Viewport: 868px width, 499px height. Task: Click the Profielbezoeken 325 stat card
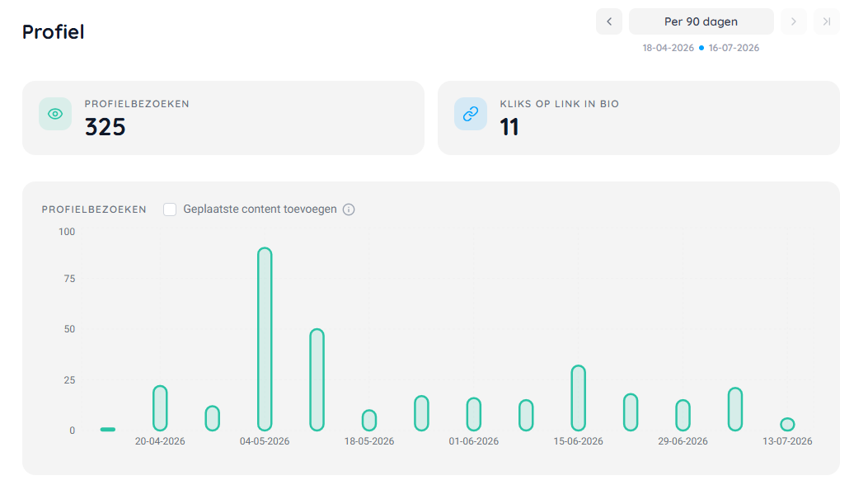pyautogui.click(x=223, y=118)
